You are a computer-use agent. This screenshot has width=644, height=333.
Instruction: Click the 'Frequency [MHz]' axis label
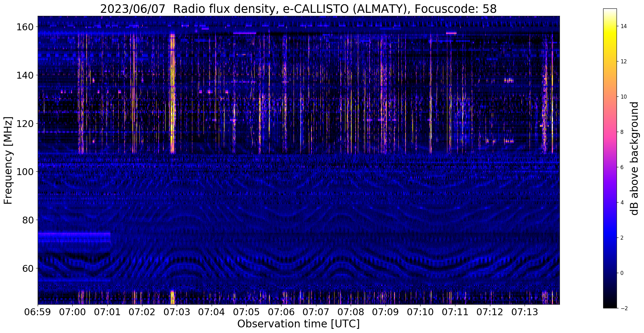click(x=8, y=160)
